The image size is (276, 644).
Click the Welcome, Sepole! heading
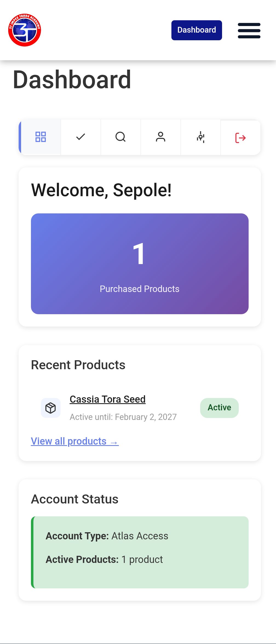101,190
